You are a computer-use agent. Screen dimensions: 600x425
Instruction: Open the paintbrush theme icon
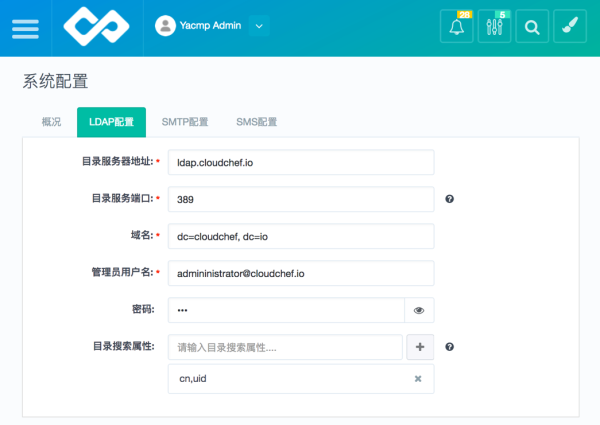click(570, 26)
